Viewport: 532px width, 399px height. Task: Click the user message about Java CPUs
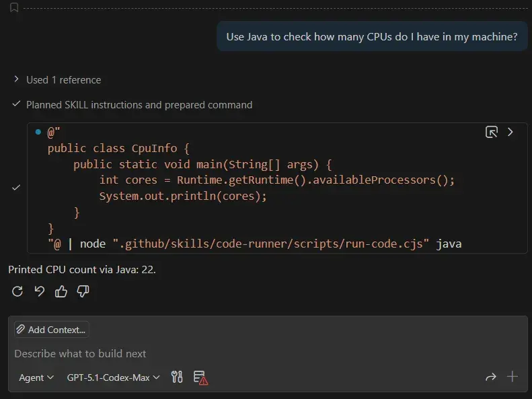pos(371,37)
